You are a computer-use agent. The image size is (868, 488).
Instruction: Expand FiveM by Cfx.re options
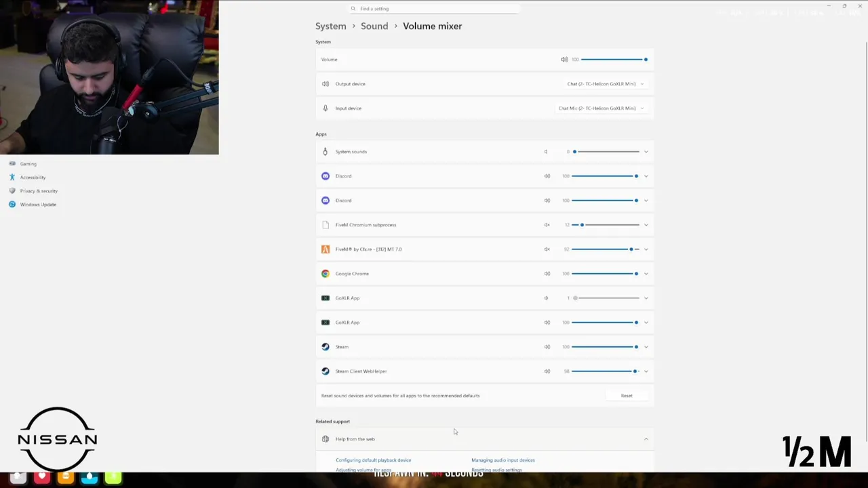pyautogui.click(x=646, y=249)
